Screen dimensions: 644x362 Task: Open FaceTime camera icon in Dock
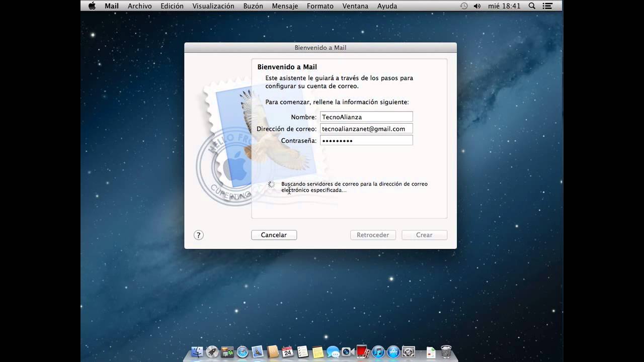tap(348, 352)
